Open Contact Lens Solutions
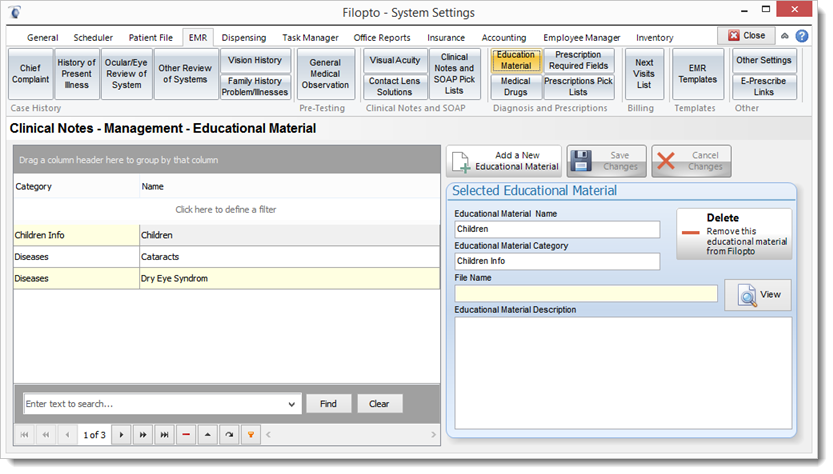 pyautogui.click(x=395, y=87)
